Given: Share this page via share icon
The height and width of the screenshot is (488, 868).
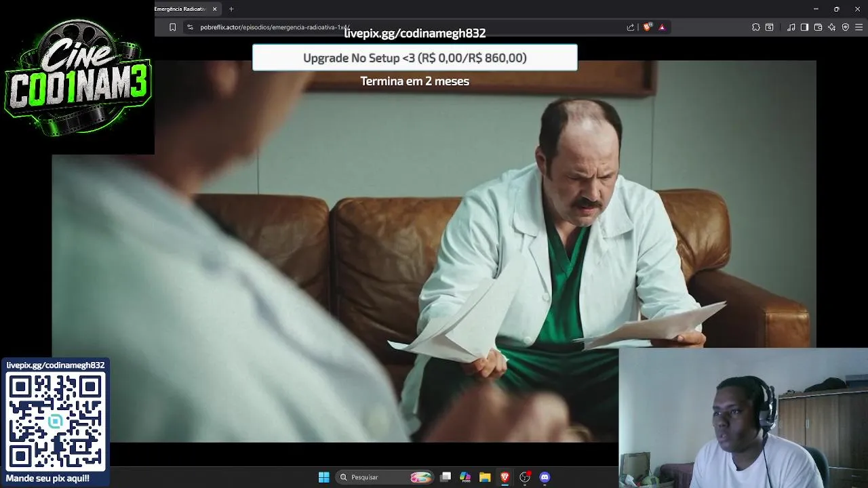Looking at the screenshot, I should pos(631,27).
